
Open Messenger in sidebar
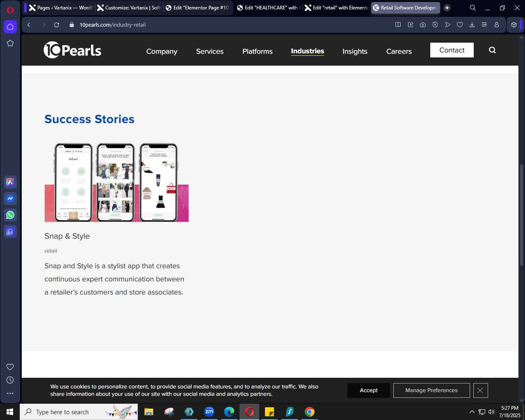pos(10,199)
